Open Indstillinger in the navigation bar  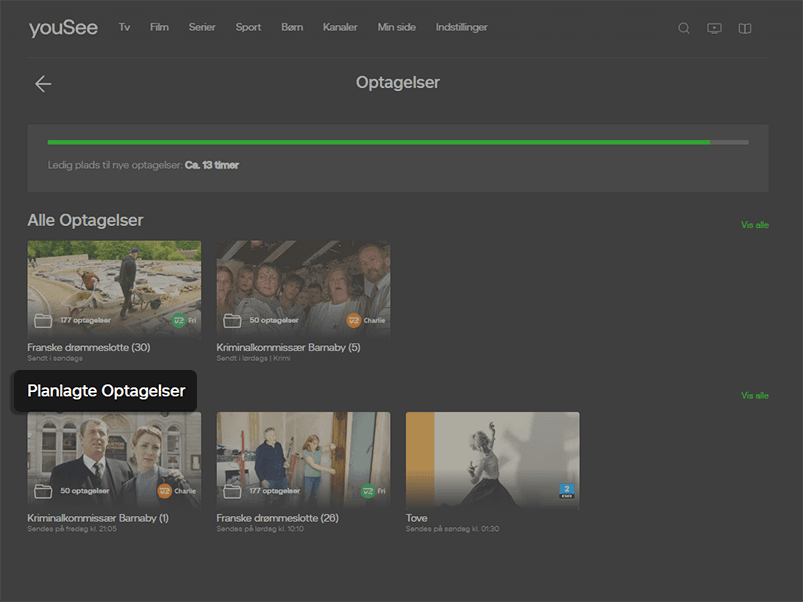461,27
